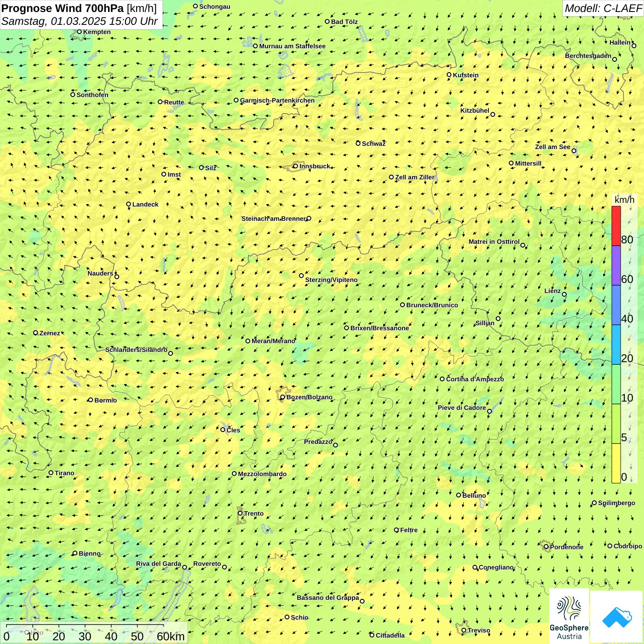Viewport: 644px width, 644px height.
Task: Click the Murnau am Staffelsee label
Action: coord(292,46)
